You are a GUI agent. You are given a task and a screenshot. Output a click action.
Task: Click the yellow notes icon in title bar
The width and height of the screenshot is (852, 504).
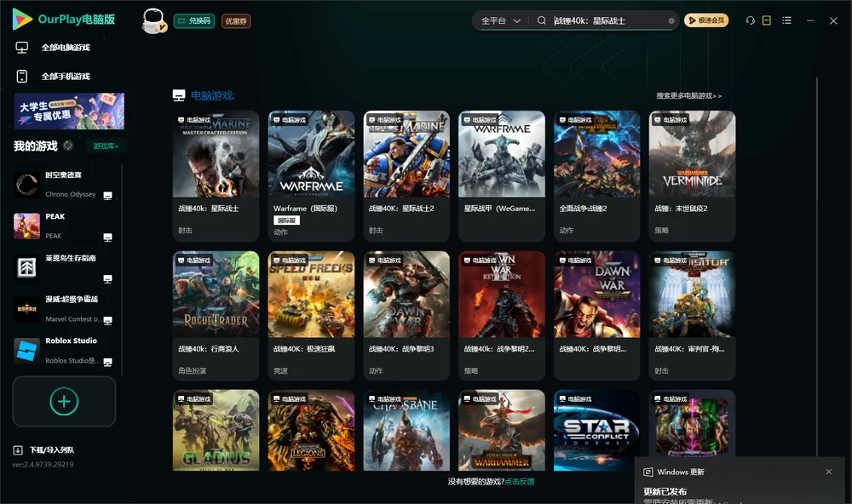coord(767,20)
